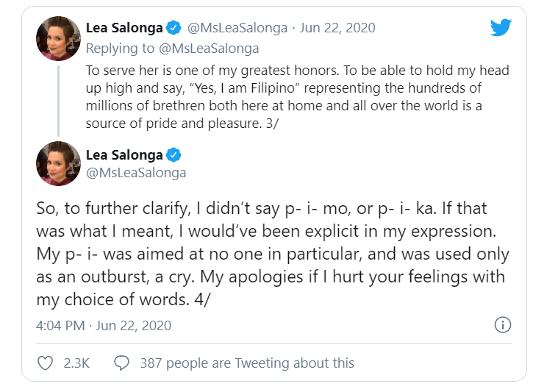Open replies with speech bubble icon
Viewport: 547px width, 392px height.
122,363
